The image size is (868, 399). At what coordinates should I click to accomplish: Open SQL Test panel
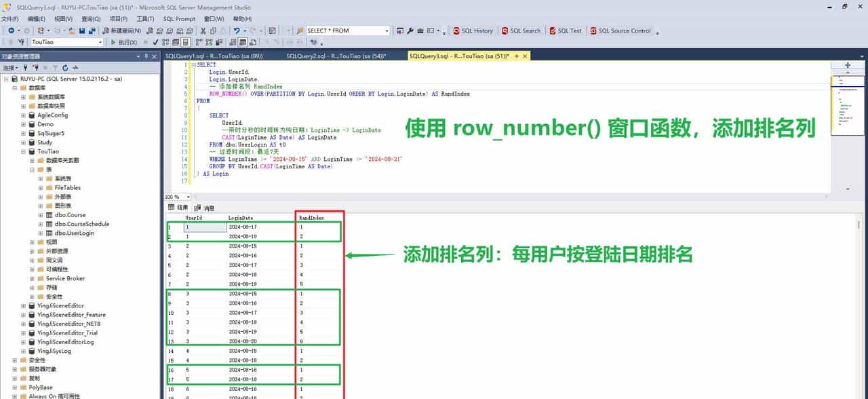pos(565,31)
